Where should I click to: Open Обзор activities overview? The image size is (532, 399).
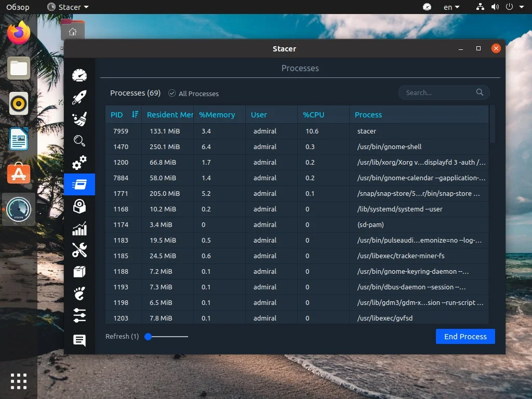coord(17,7)
